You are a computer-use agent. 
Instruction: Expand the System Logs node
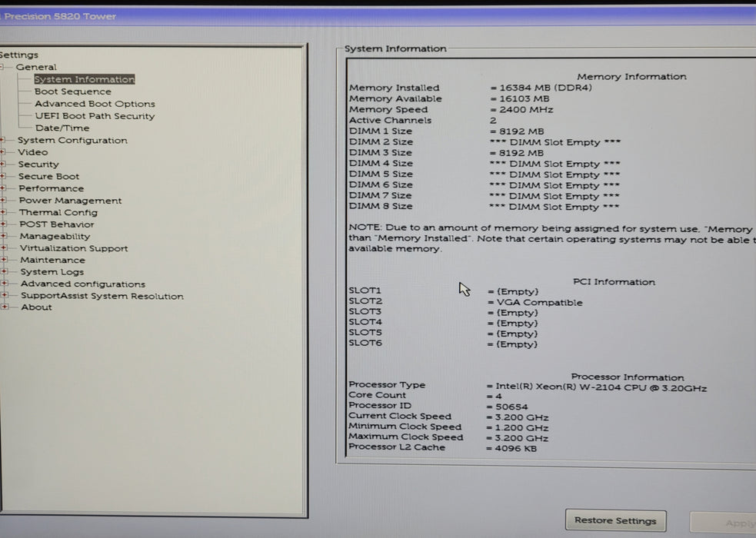tap(5, 271)
